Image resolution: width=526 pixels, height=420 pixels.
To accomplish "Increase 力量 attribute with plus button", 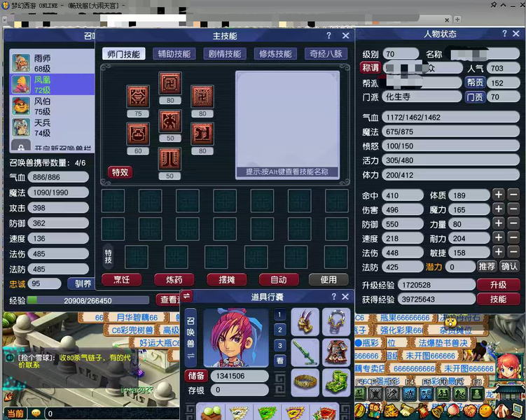I will [x=498, y=225].
